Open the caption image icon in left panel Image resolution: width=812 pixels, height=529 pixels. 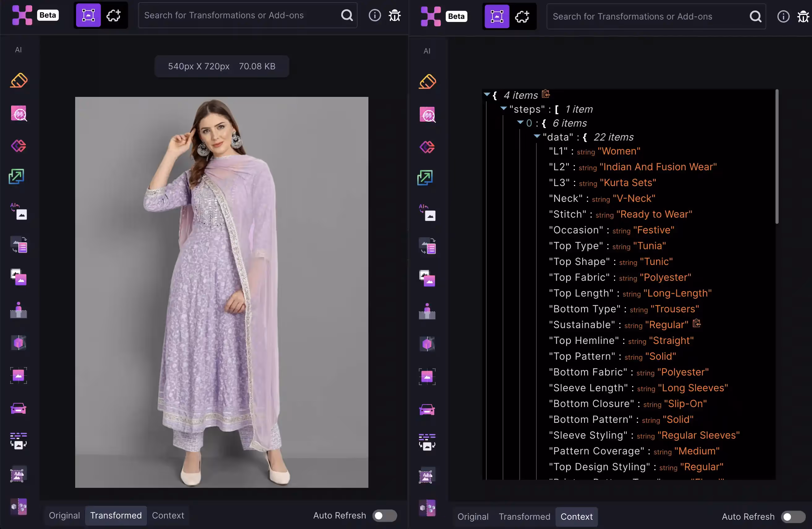point(19,441)
